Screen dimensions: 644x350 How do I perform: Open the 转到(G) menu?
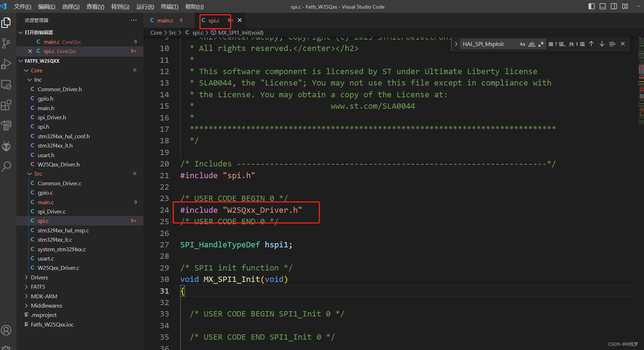pos(120,7)
